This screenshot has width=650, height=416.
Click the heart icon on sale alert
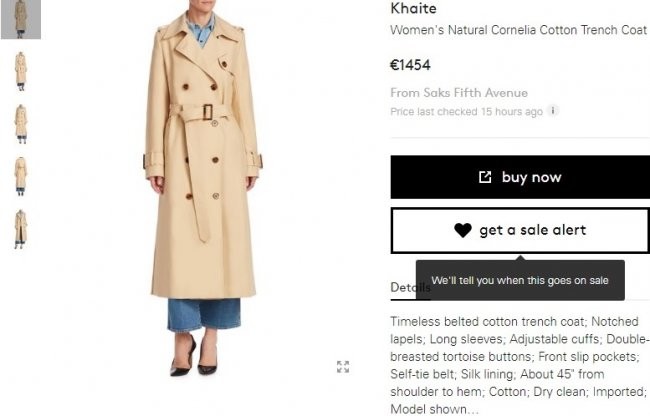[x=462, y=230]
